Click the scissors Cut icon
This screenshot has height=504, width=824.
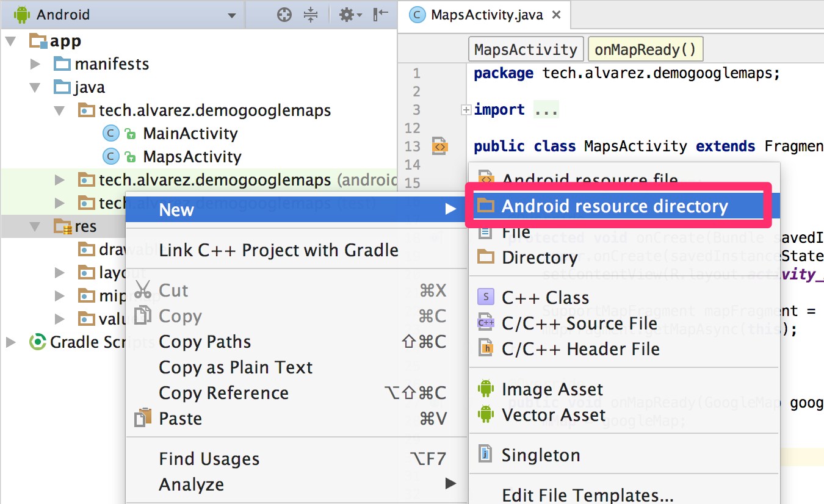[x=143, y=289]
